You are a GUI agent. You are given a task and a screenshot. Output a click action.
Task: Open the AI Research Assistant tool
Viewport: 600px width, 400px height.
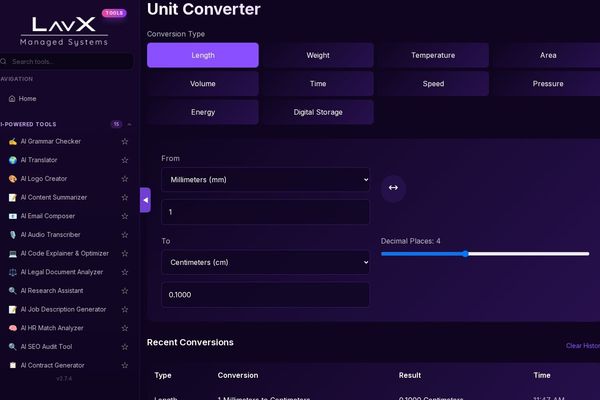click(x=52, y=291)
